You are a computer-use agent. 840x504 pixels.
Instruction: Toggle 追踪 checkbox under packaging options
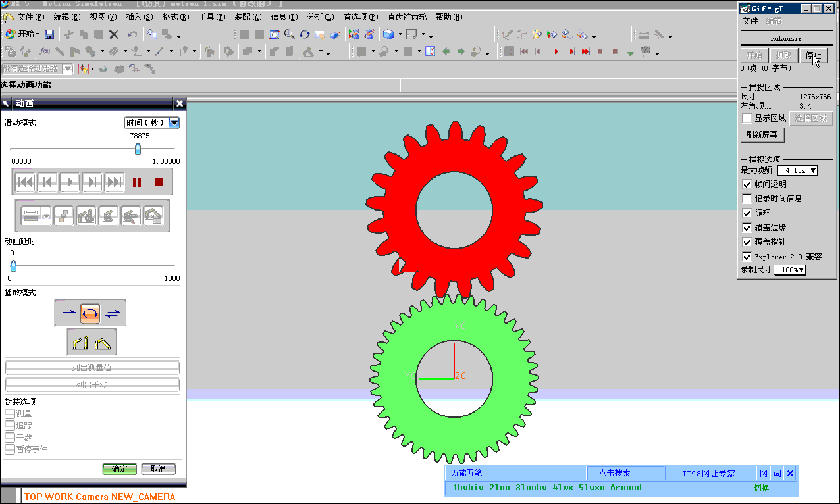click(9, 426)
